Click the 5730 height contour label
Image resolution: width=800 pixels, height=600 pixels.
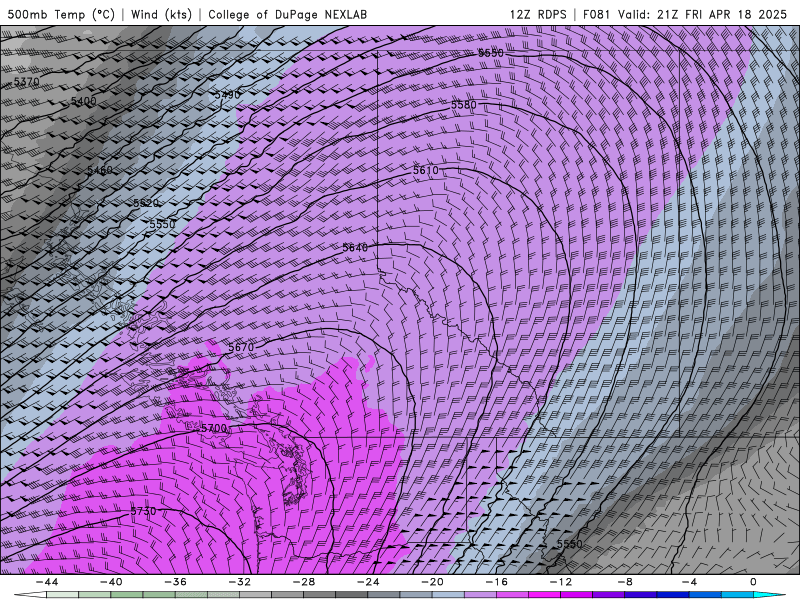(143, 511)
